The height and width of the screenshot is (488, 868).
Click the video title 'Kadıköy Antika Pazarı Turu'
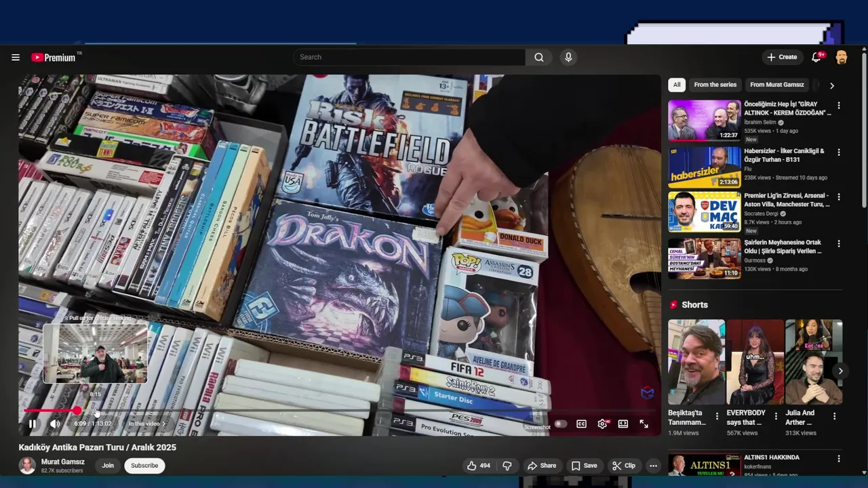tap(98, 447)
